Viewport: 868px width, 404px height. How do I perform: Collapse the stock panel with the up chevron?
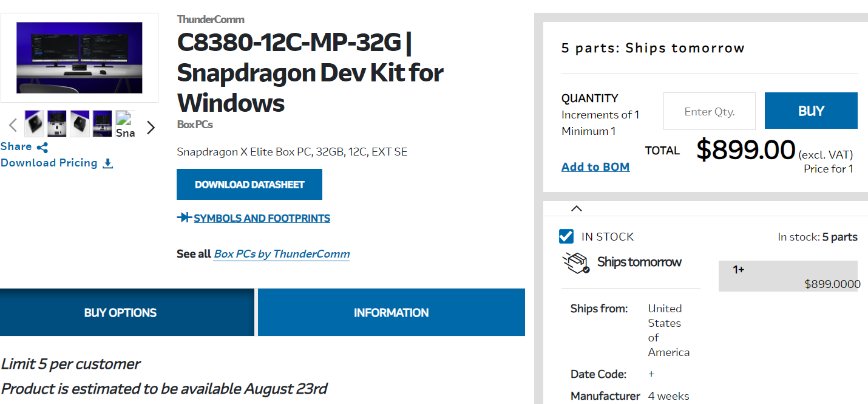[x=577, y=208]
